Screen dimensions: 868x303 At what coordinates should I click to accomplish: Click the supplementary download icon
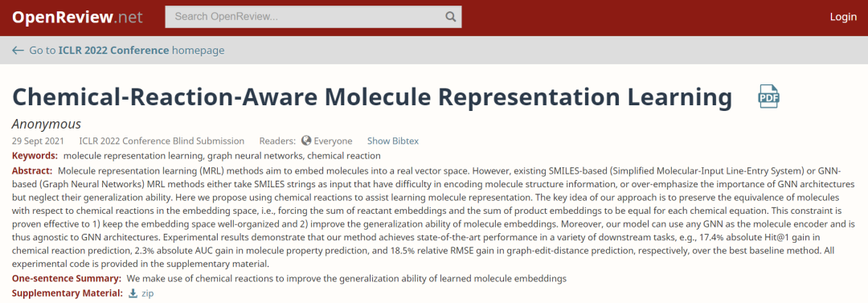click(133, 293)
